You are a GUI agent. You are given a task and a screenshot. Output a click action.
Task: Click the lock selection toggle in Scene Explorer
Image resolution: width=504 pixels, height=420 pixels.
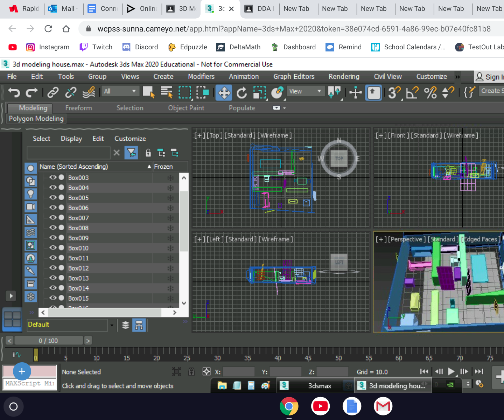click(148, 153)
